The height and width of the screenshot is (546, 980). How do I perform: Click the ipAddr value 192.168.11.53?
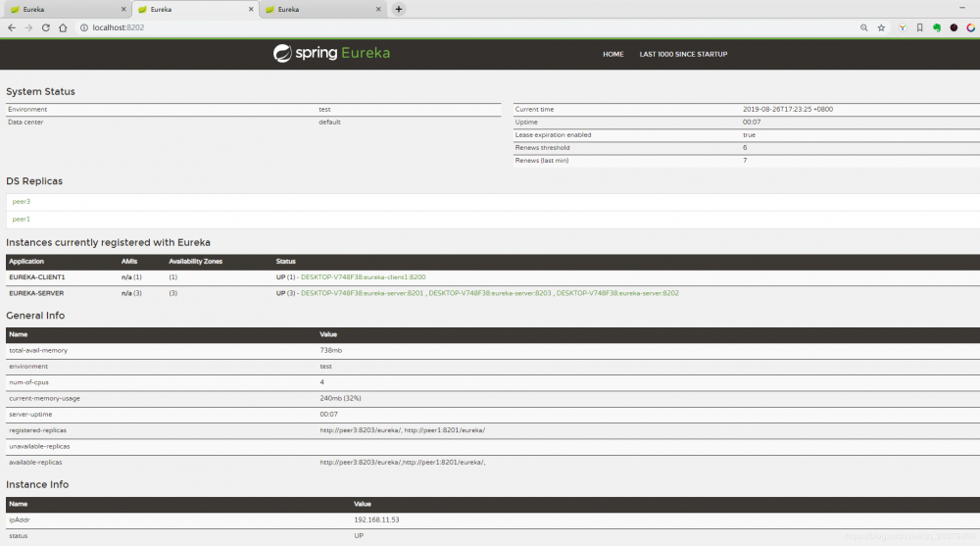[x=376, y=520]
